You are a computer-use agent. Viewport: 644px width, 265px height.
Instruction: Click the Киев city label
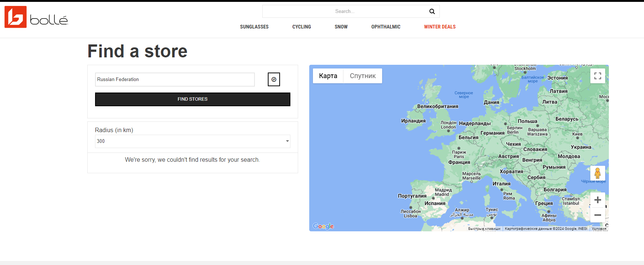(x=577, y=134)
